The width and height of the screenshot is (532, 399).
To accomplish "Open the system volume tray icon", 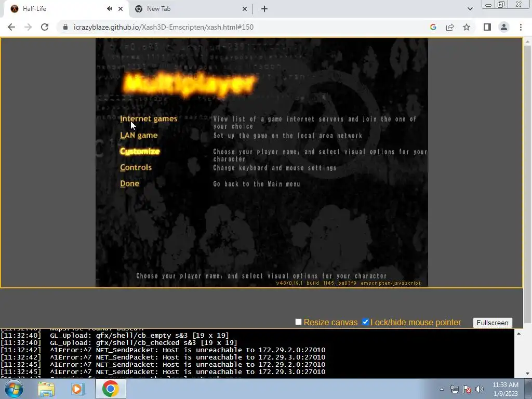I will tap(479, 389).
